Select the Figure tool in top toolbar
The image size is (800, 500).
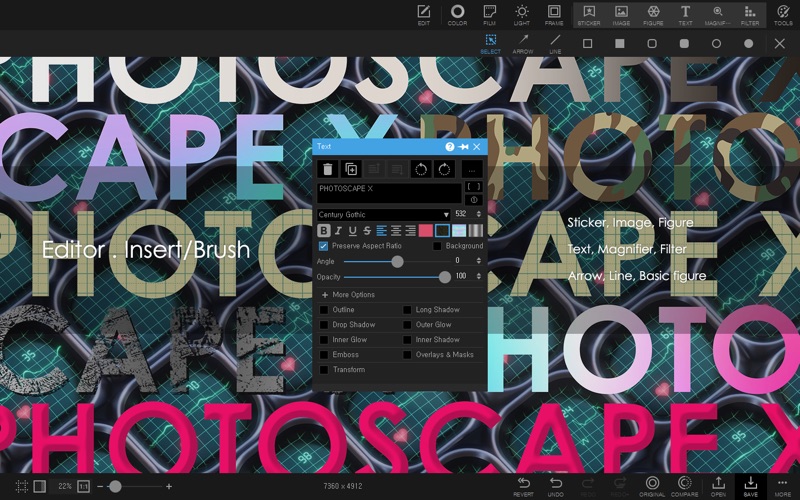click(653, 13)
